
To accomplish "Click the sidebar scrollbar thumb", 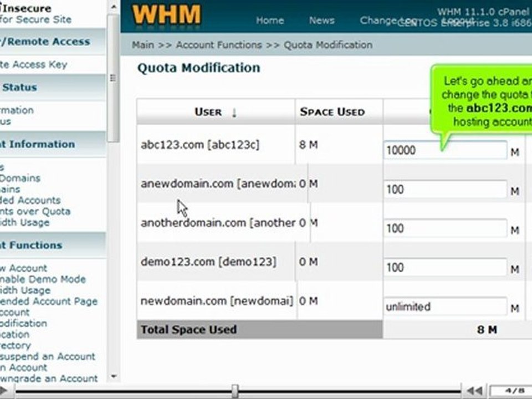I will point(113,78).
